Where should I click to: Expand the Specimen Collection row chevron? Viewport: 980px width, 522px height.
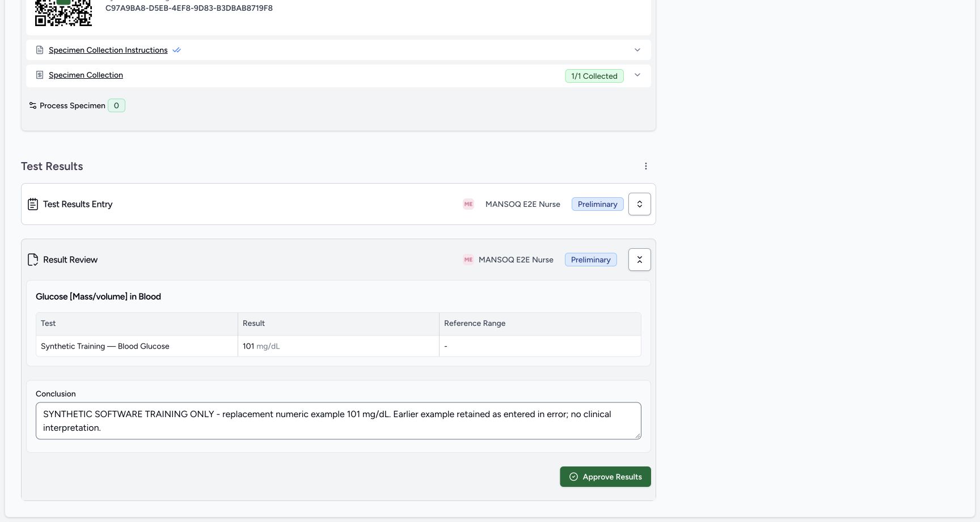(x=637, y=75)
